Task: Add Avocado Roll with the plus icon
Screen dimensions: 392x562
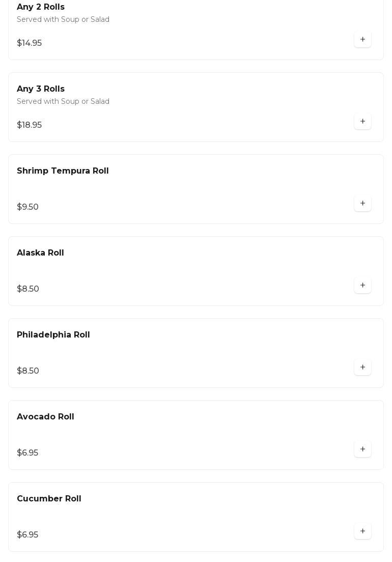Action: [x=362, y=449]
